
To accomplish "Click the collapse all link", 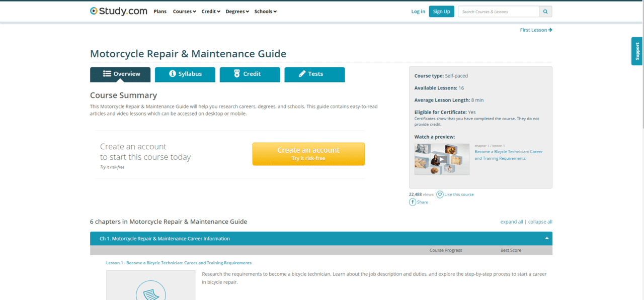I will point(540,222).
